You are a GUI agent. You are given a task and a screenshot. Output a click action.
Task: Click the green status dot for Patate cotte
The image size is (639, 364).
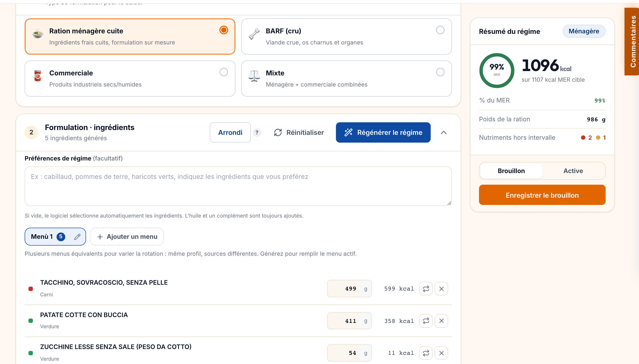pyautogui.click(x=31, y=321)
